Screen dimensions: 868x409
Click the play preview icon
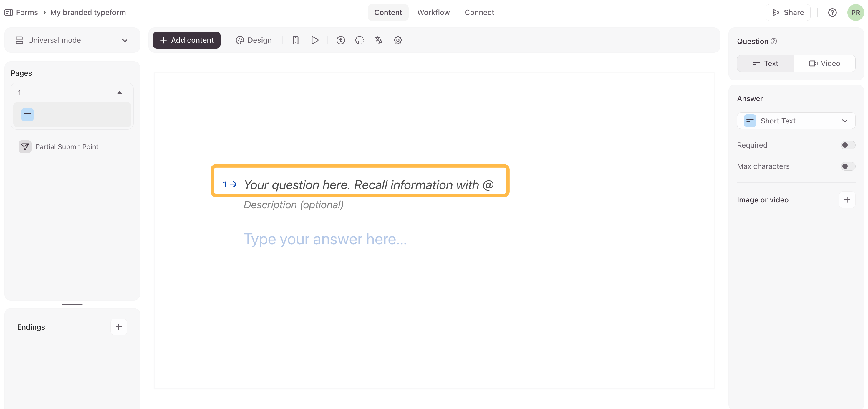(x=315, y=40)
